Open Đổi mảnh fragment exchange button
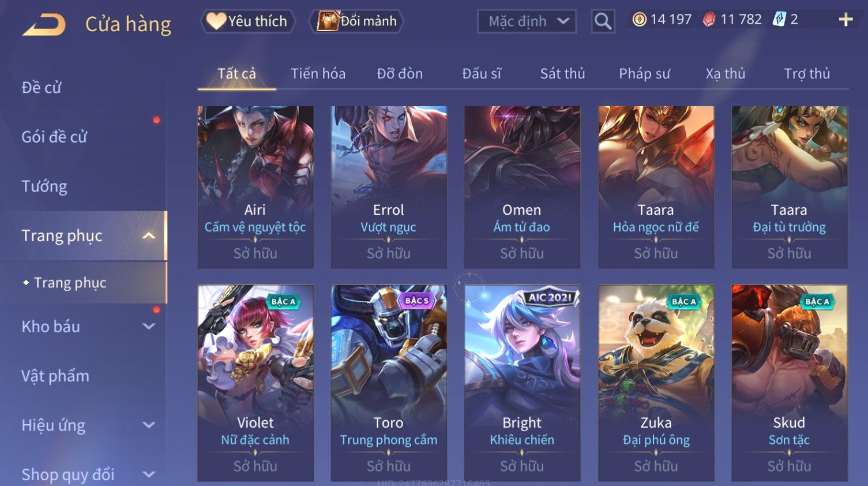868x486 pixels. pos(356,21)
